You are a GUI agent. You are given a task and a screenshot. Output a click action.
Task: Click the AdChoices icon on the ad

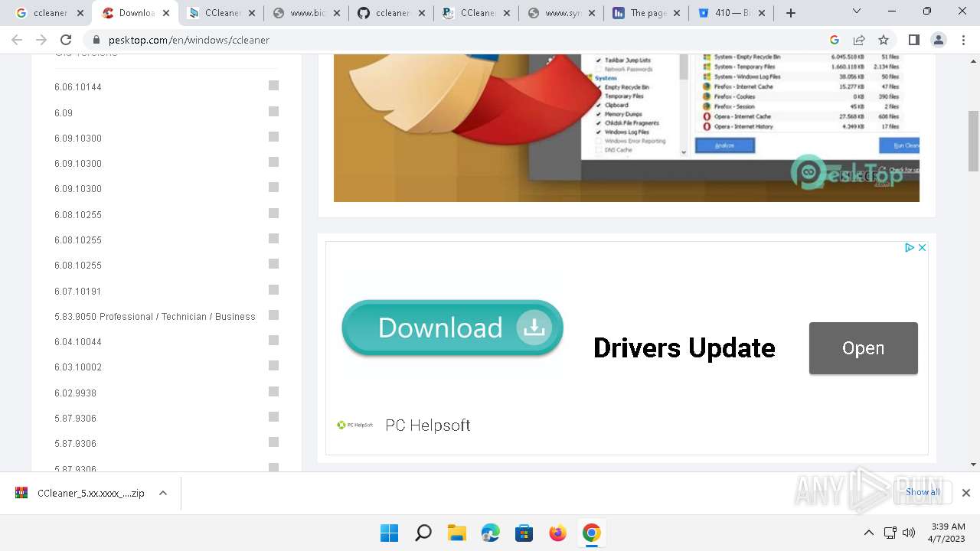pyautogui.click(x=910, y=247)
